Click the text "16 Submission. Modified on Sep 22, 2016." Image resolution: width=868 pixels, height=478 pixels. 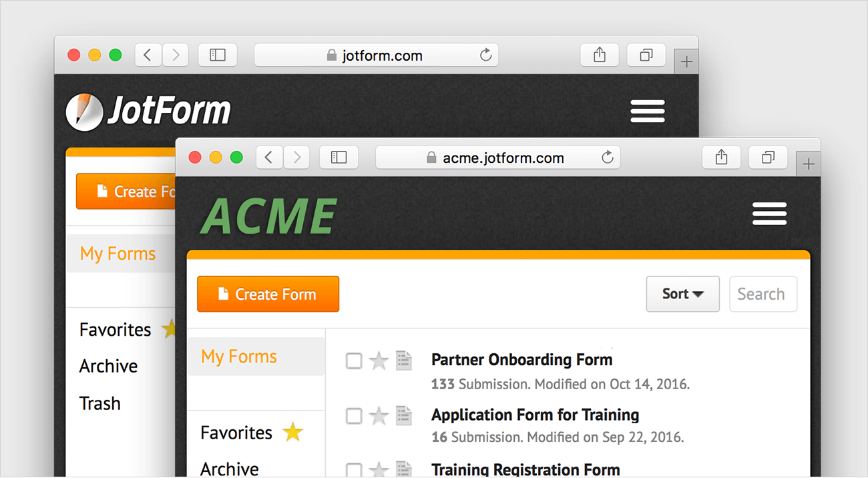pos(558,438)
